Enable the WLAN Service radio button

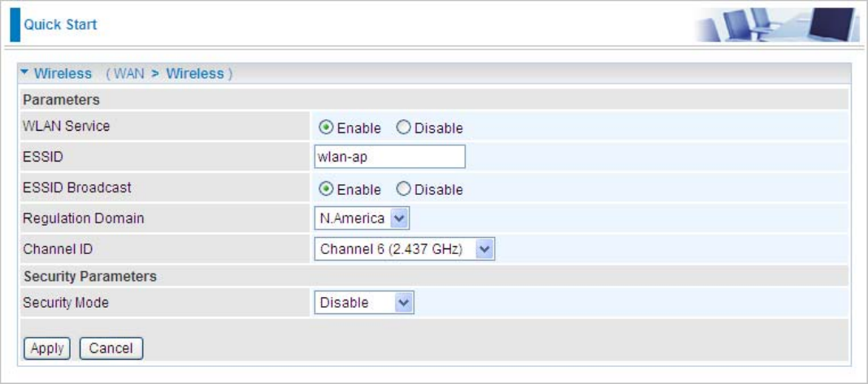[x=326, y=127]
